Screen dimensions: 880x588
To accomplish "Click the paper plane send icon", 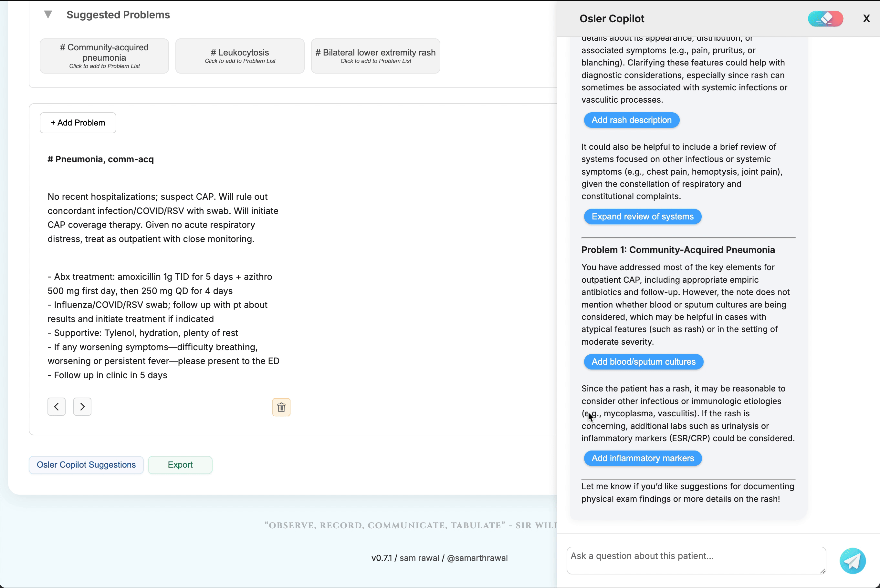I will click(x=852, y=561).
